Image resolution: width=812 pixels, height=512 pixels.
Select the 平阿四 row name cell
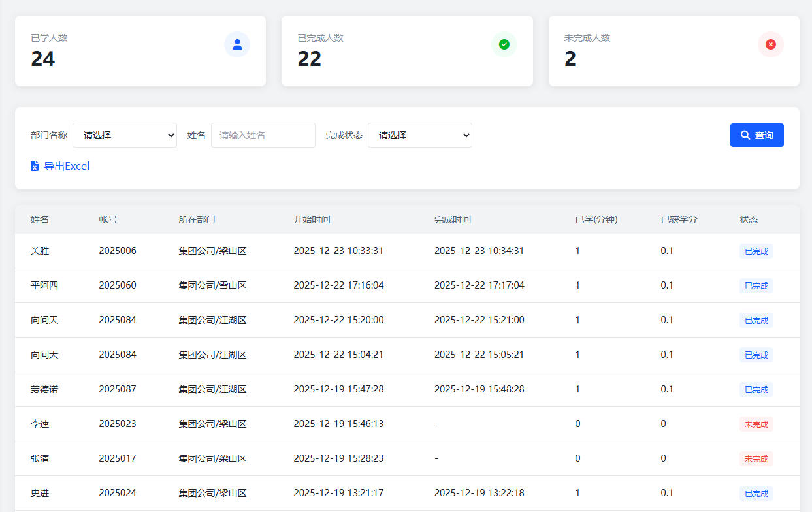(x=44, y=285)
